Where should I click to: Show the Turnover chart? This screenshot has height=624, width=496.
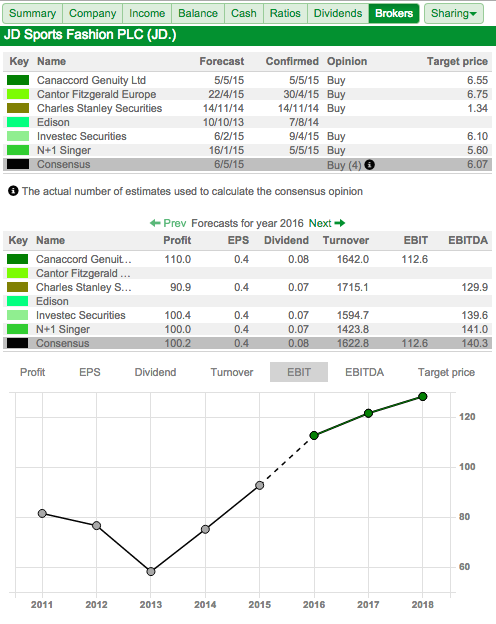click(232, 372)
